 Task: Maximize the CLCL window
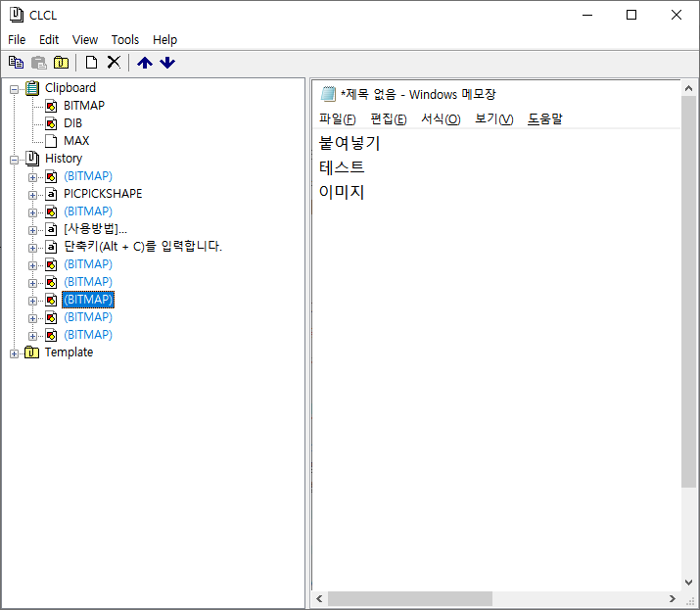[x=631, y=16]
